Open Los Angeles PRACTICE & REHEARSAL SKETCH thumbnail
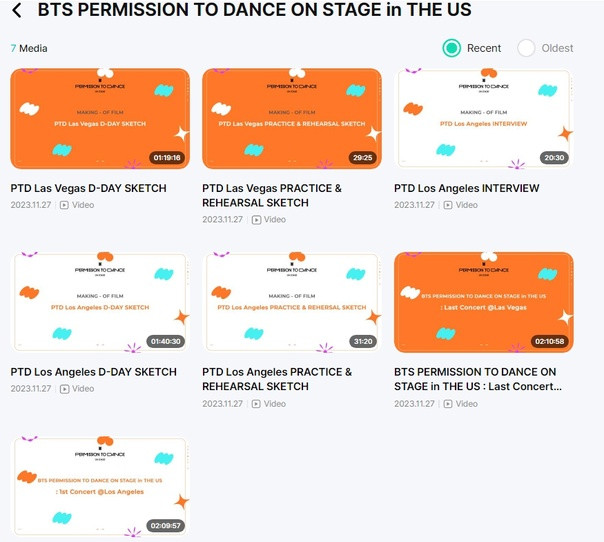The image size is (604, 542). pyautogui.click(x=292, y=302)
